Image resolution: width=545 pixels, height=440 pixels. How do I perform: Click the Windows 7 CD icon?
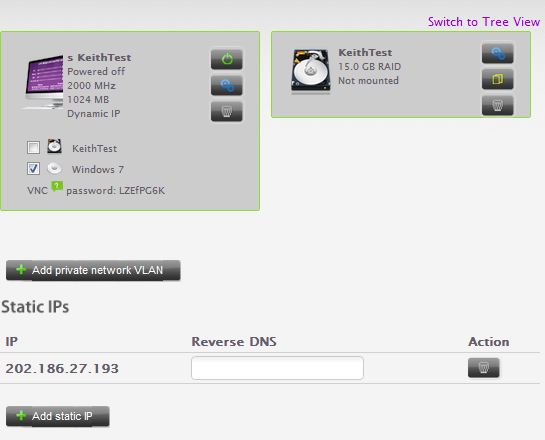click(55, 169)
